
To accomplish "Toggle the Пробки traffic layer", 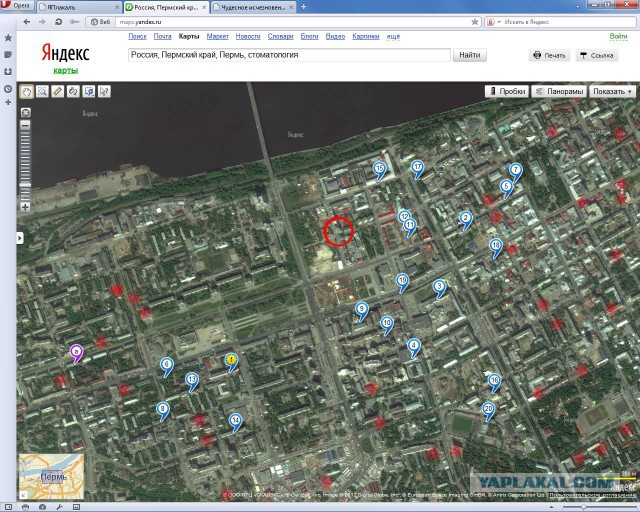I will point(507,91).
